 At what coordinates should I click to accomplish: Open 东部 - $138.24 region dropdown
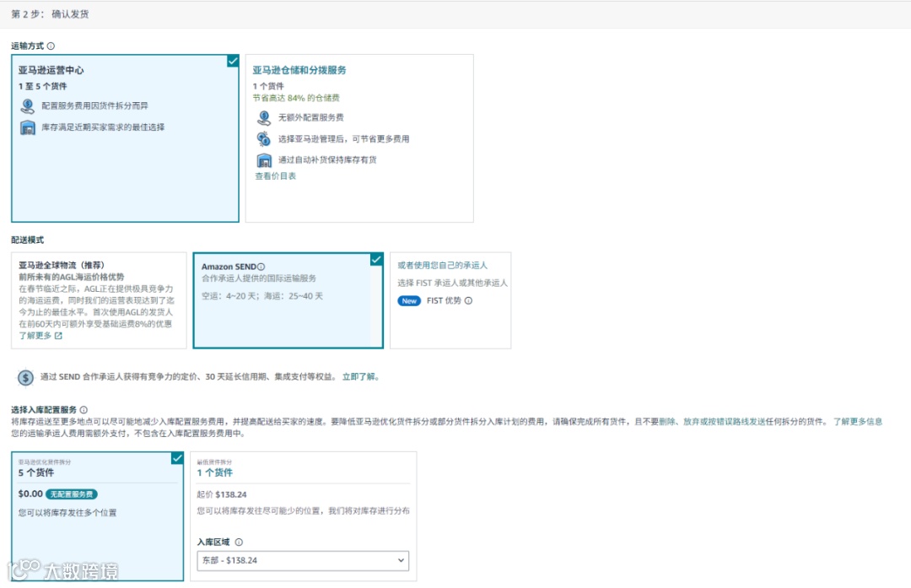pyautogui.click(x=303, y=561)
